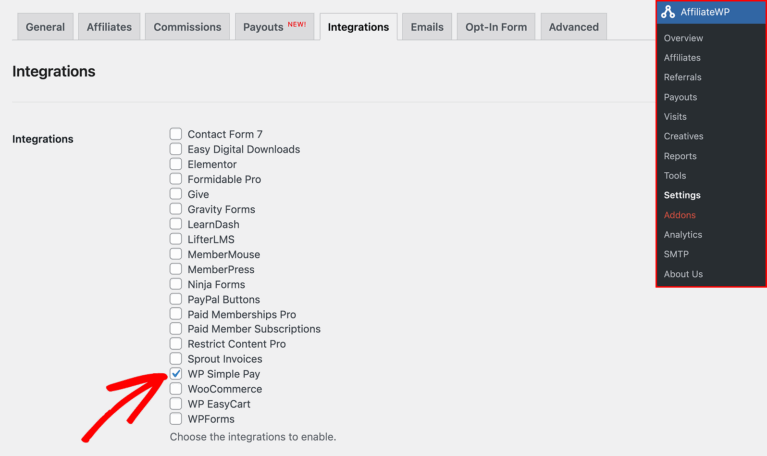
Task: Open the Advanced tab
Action: coord(574,27)
